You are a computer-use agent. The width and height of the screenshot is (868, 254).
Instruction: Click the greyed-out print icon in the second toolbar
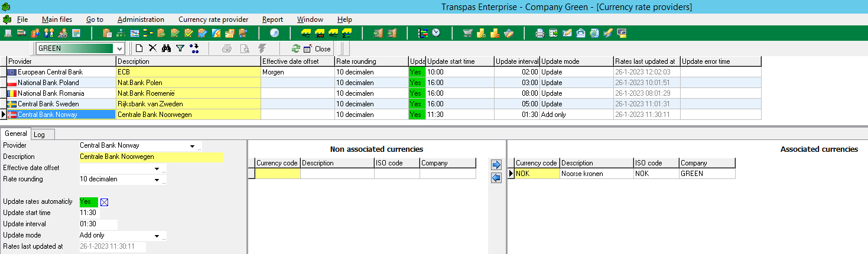click(226, 48)
